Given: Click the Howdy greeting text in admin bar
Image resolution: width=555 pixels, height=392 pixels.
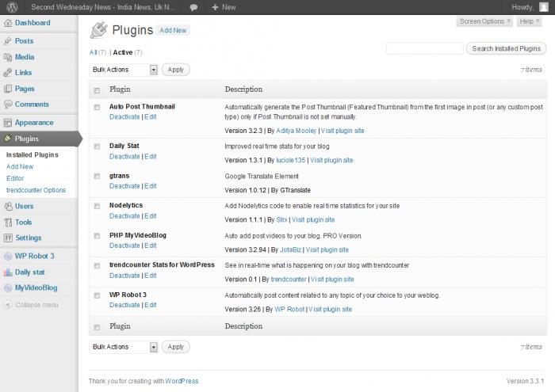Looking at the screenshot, I should pyautogui.click(x=522, y=7).
